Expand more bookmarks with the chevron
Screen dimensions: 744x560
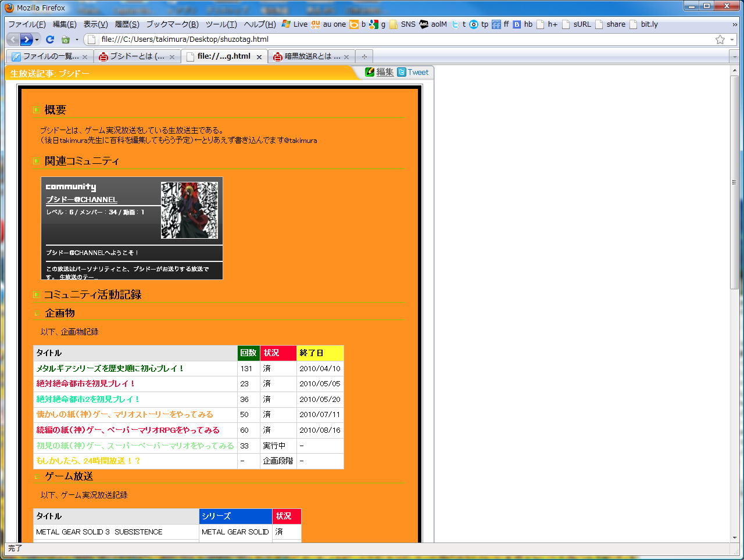tap(735, 24)
